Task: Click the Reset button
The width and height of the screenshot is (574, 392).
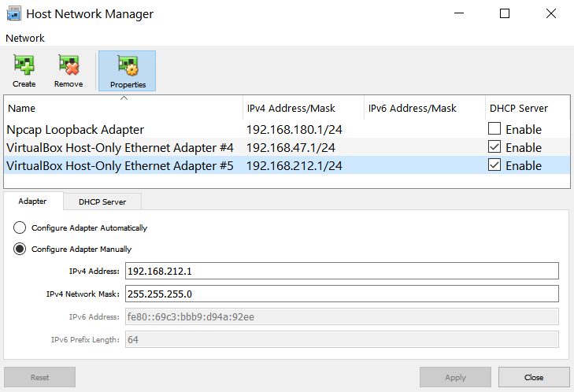Action: coord(39,377)
